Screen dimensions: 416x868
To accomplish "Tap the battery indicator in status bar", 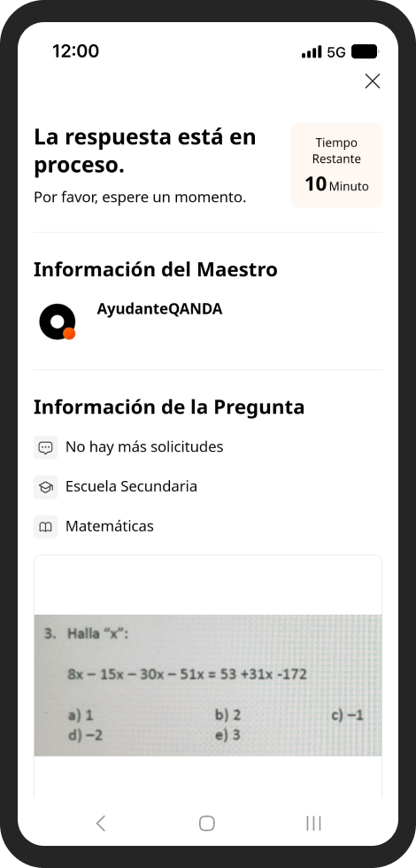I will click(x=365, y=52).
